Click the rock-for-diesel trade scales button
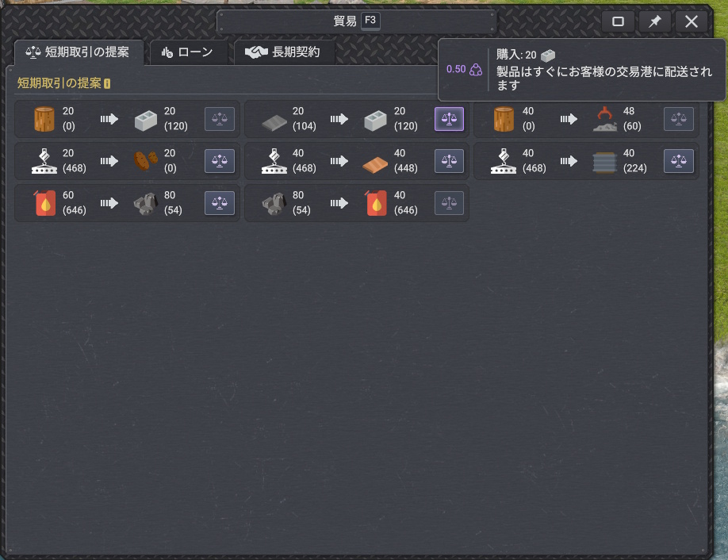This screenshot has width=728, height=560. point(449,203)
